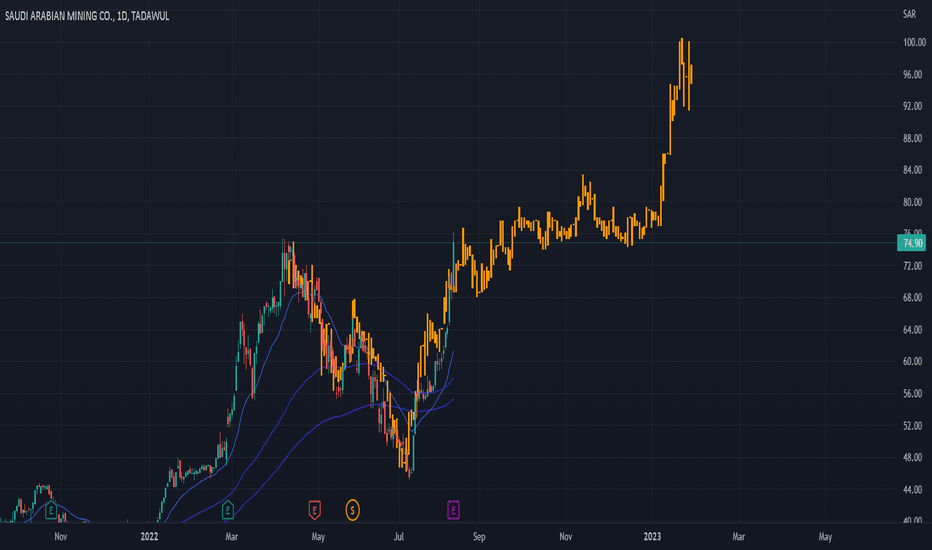
Task: Click the 56.00 price axis label
Action: point(914,394)
